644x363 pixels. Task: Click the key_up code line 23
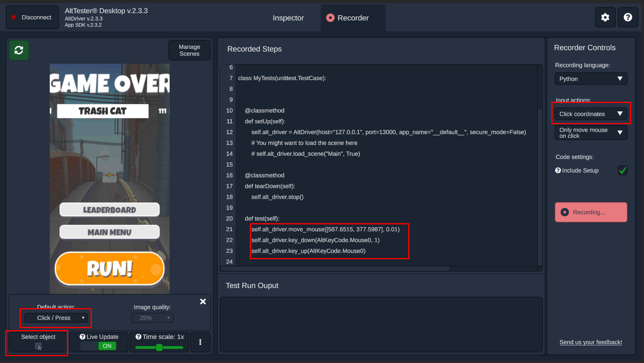point(308,251)
